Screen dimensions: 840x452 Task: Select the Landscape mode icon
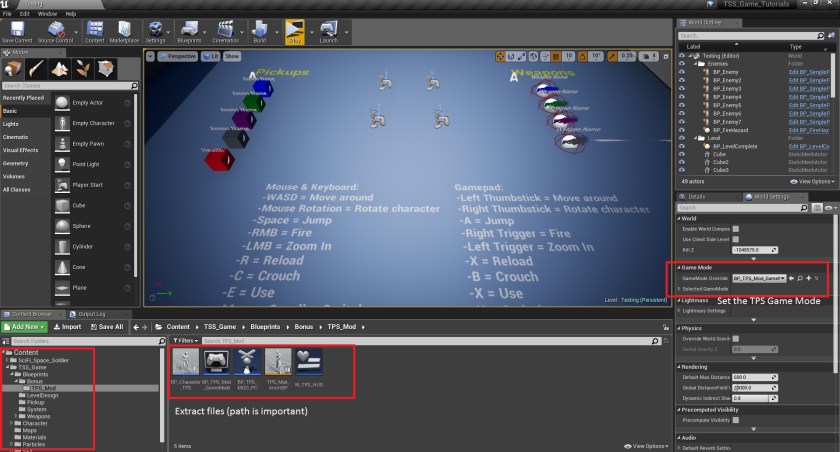[x=59, y=69]
